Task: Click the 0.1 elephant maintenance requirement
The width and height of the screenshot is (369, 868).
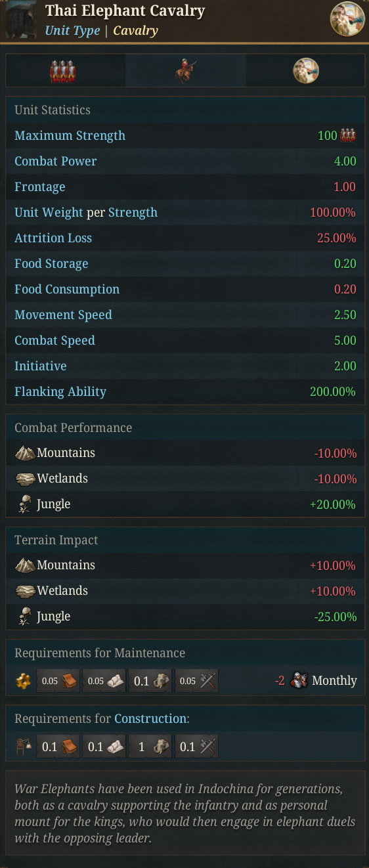Action: click(x=150, y=681)
